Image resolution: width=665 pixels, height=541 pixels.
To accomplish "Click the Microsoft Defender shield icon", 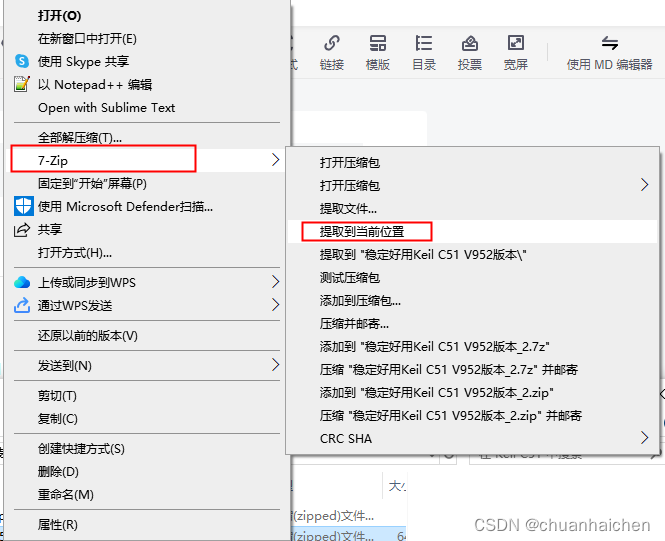I will click(x=23, y=206).
